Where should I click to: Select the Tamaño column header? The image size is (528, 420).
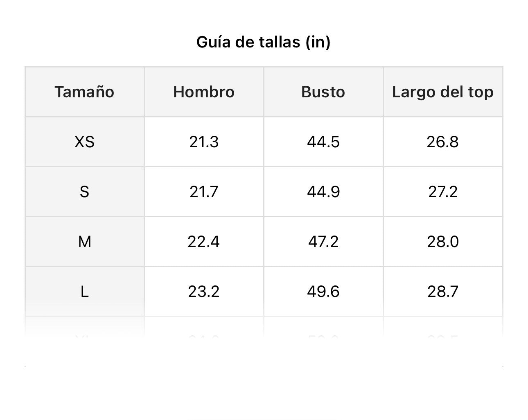[84, 92]
